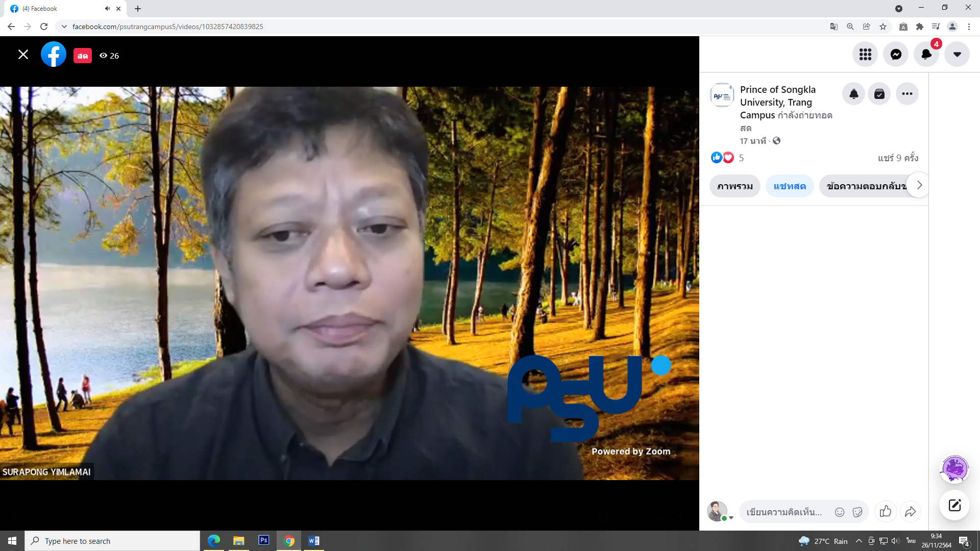980x551 pixels.
Task: Toggle save video bookmark button
Action: pyautogui.click(x=879, y=94)
